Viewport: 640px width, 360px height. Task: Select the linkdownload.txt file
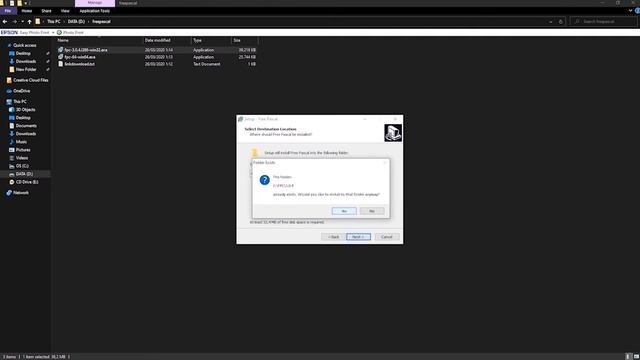80,64
